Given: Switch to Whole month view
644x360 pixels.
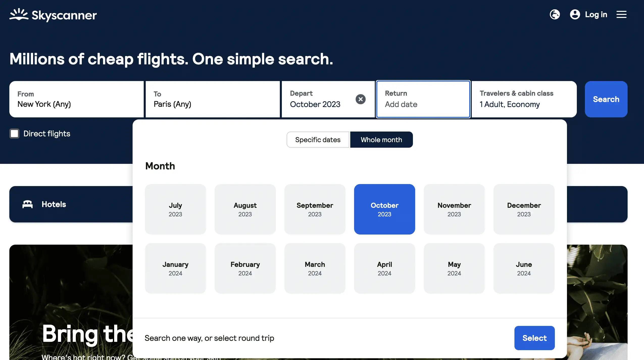Looking at the screenshot, I should point(381,139).
